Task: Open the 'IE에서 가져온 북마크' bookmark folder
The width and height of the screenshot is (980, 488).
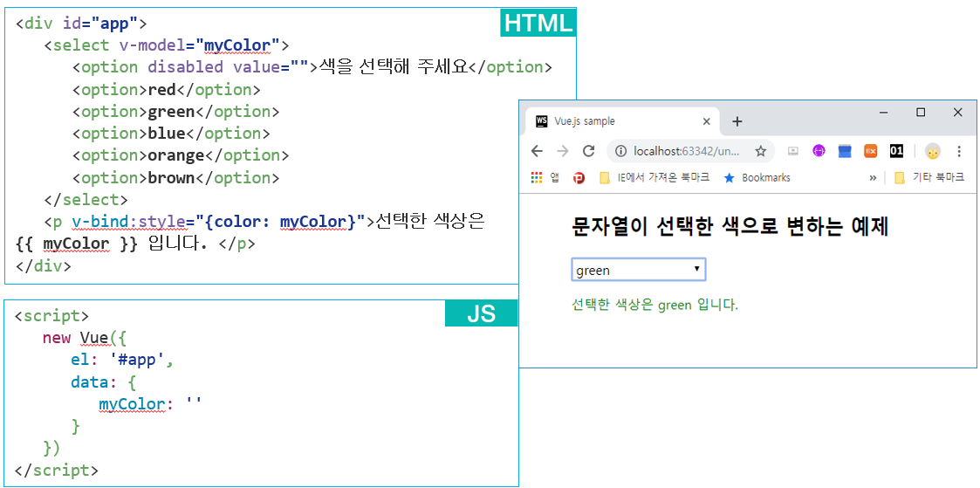Action: tap(654, 178)
